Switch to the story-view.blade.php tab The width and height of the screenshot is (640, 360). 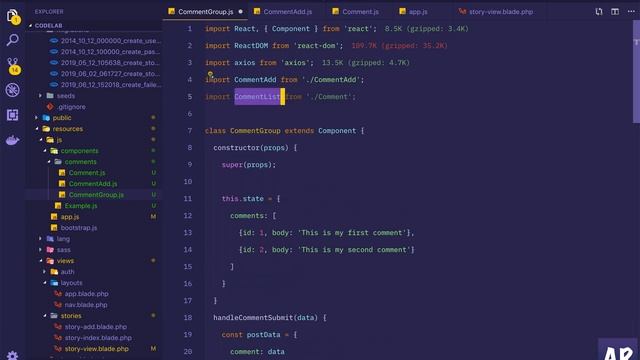(500, 12)
